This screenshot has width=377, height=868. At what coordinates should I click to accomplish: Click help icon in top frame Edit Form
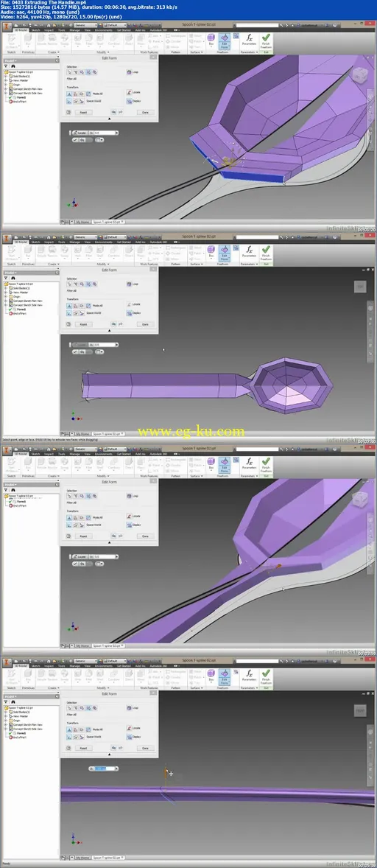[68, 112]
